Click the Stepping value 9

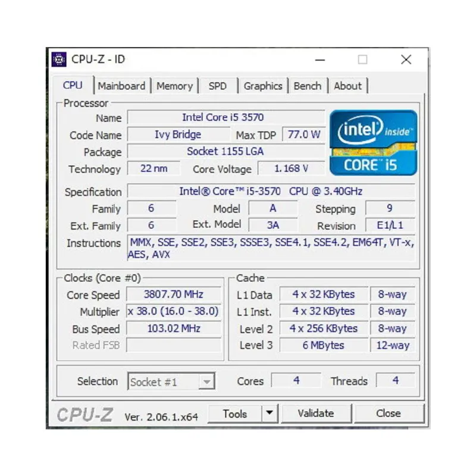tap(390, 208)
